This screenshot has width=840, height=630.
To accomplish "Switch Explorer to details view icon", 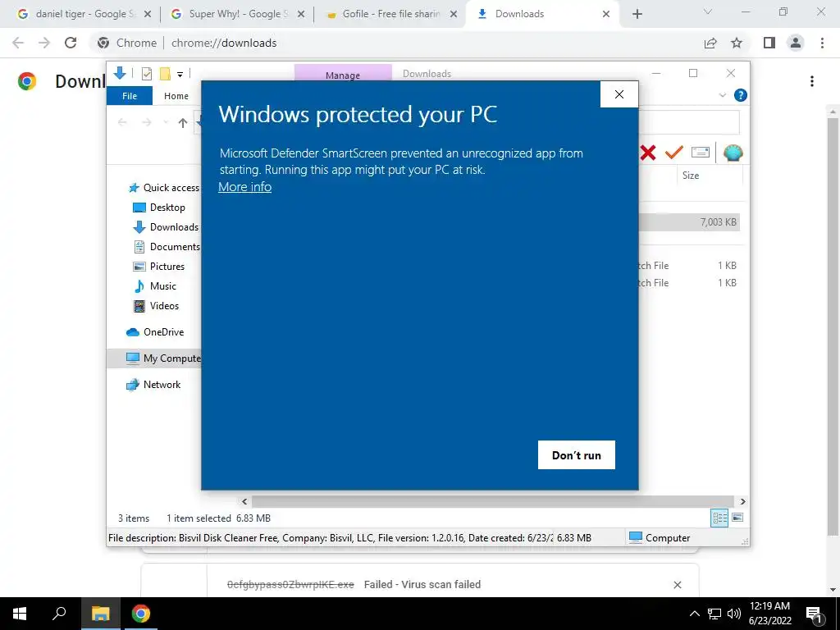I will click(719, 518).
